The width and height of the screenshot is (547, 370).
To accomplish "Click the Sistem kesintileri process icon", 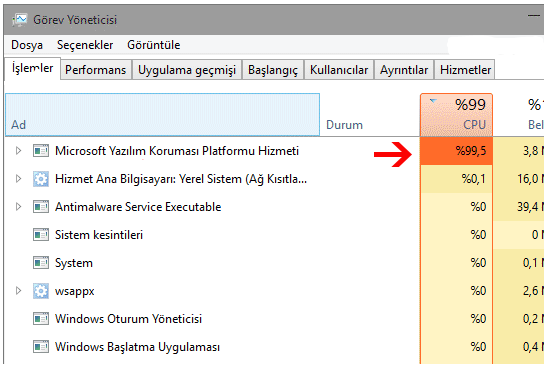I will point(41,235).
